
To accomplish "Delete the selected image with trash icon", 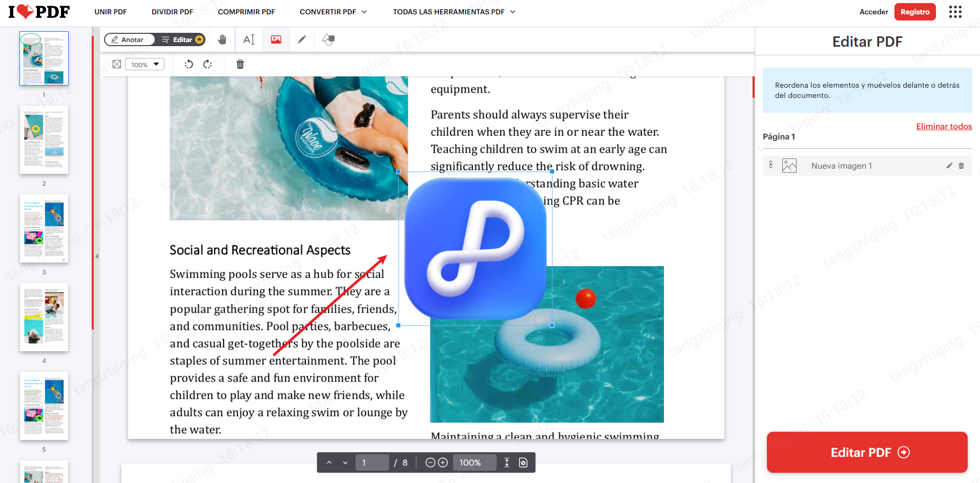I will point(240,64).
